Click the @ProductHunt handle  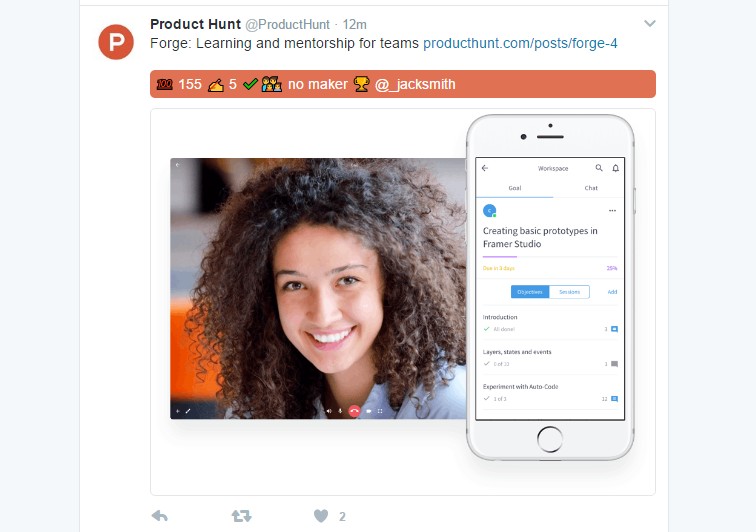click(287, 25)
